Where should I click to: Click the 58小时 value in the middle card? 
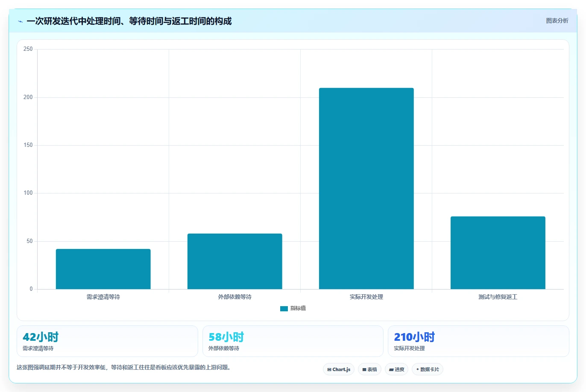click(x=226, y=337)
